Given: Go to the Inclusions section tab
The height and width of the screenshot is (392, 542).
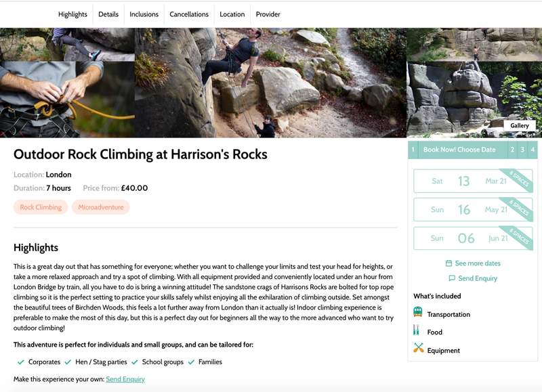Looking at the screenshot, I should click(x=144, y=14).
